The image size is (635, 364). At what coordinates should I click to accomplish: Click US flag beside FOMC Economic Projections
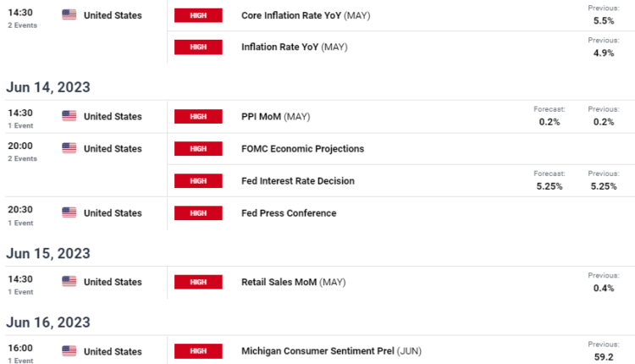69,149
